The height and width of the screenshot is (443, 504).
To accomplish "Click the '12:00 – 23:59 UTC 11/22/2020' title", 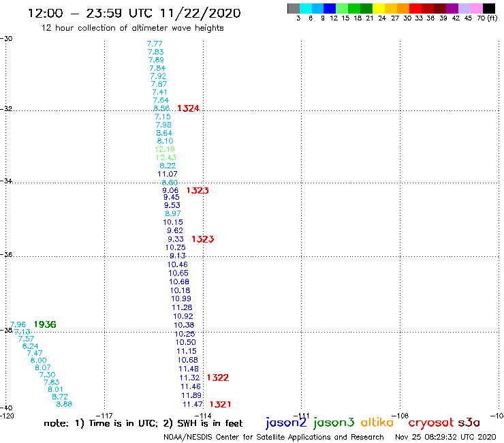I will pos(134,13).
